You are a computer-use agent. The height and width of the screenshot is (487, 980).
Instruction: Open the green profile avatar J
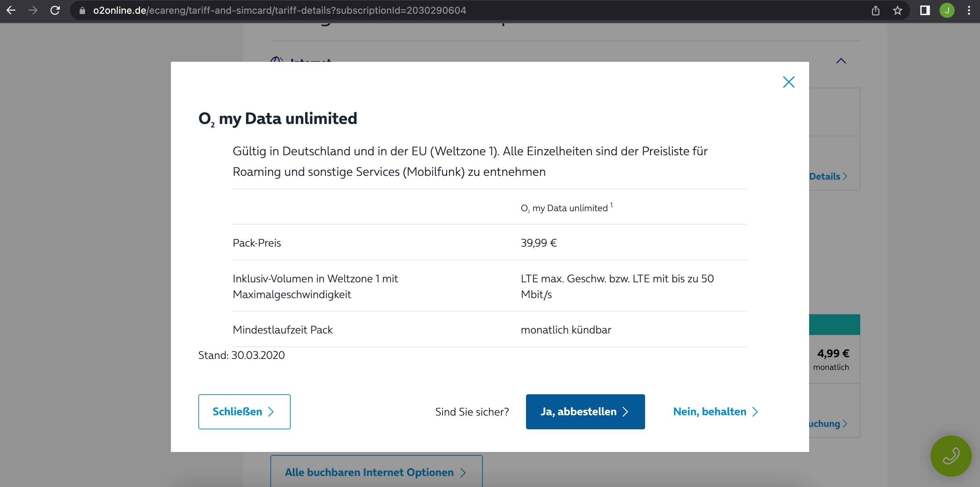(947, 10)
